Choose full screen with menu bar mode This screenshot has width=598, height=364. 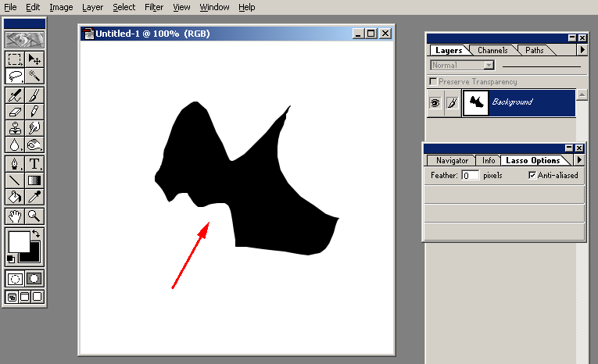tap(24, 297)
